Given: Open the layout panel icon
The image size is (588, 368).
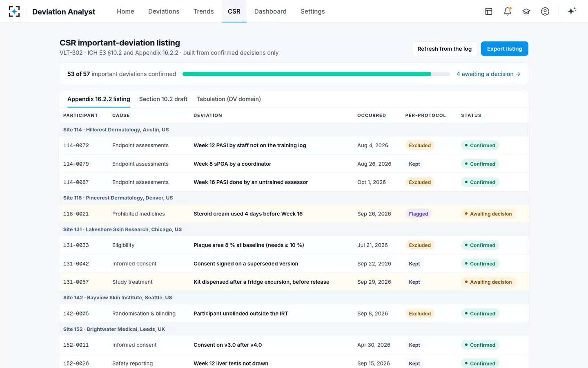Looking at the screenshot, I should pyautogui.click(x=489, y=11).
